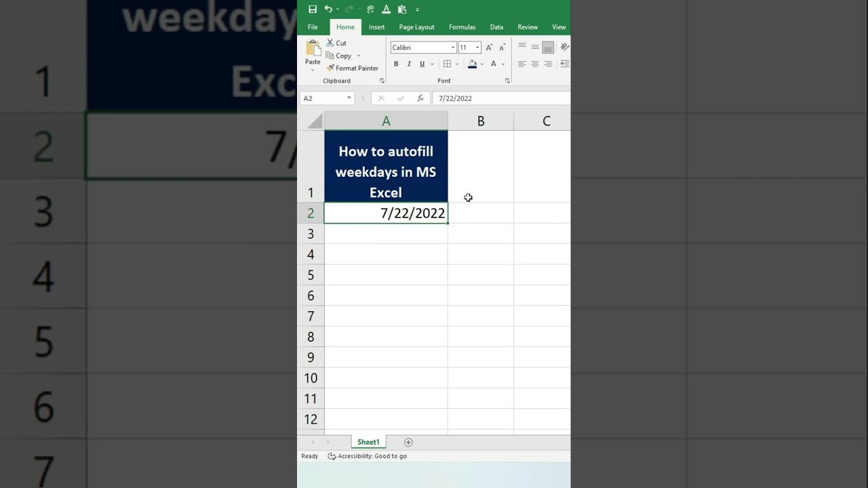Select column A header
The image size is (868, 488).
[386, 121]
